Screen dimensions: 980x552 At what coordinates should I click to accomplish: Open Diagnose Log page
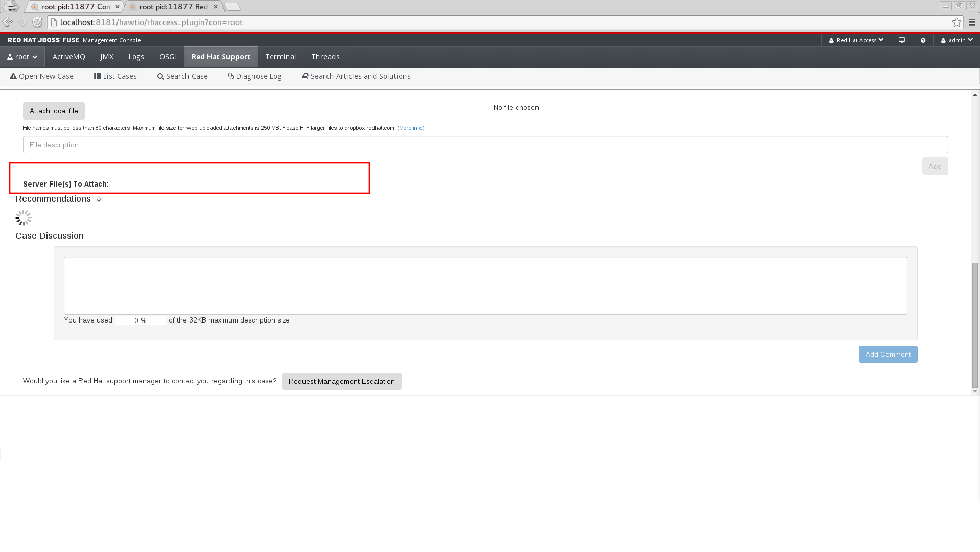[255, 76]
